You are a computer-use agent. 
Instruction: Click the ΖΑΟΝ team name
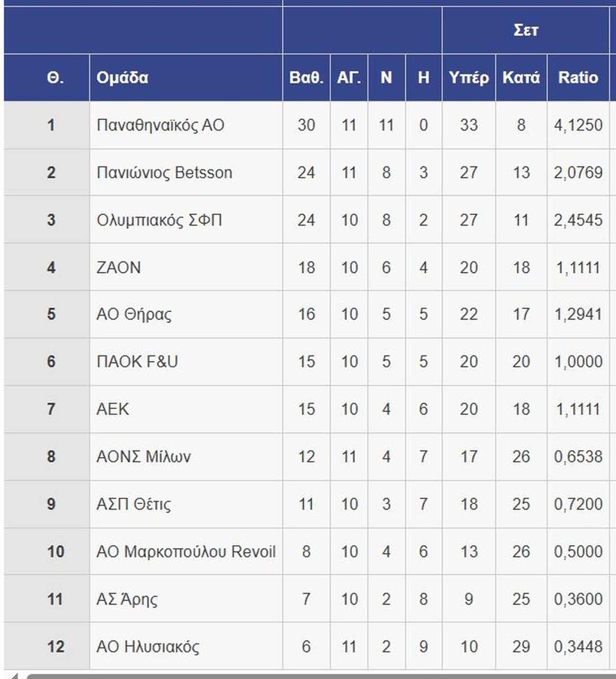click(x=119, y=267)
